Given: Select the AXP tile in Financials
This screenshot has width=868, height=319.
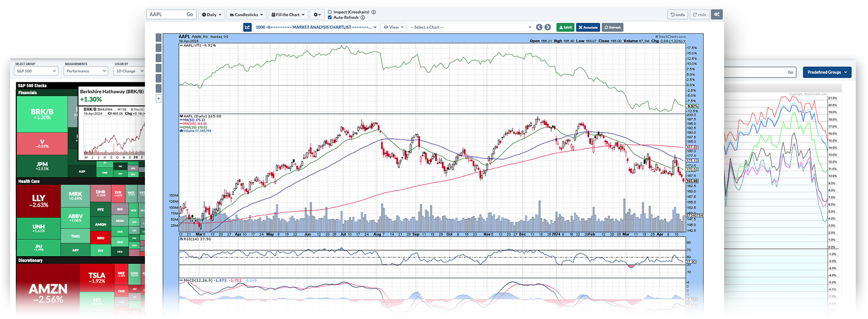Looking at the screenshot, I should coord(82,172).
